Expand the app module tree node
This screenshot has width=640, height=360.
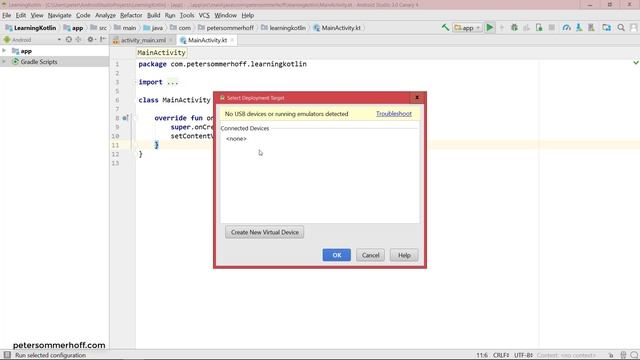point(4,51)
